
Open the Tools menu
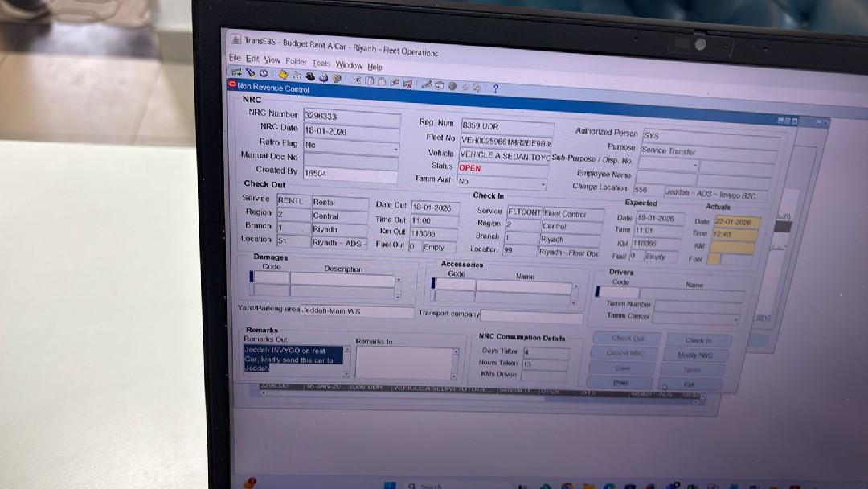tap(321, 63)
